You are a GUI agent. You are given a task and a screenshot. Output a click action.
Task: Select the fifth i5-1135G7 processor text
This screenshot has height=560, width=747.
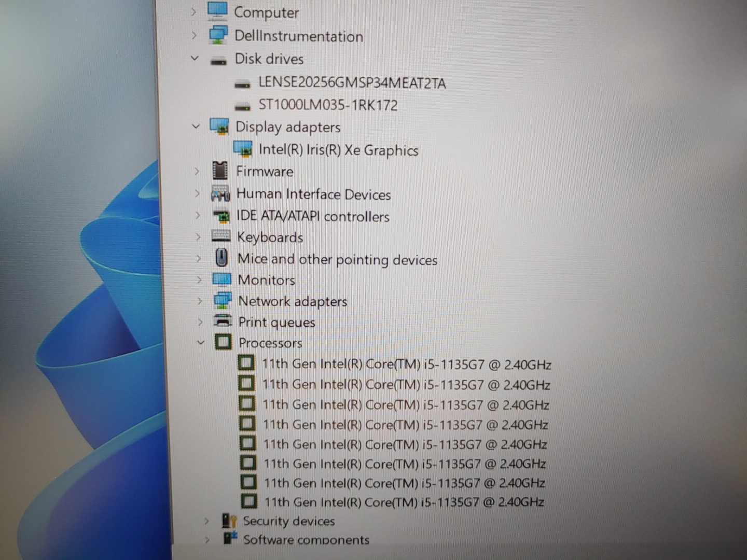click(405, 444)
